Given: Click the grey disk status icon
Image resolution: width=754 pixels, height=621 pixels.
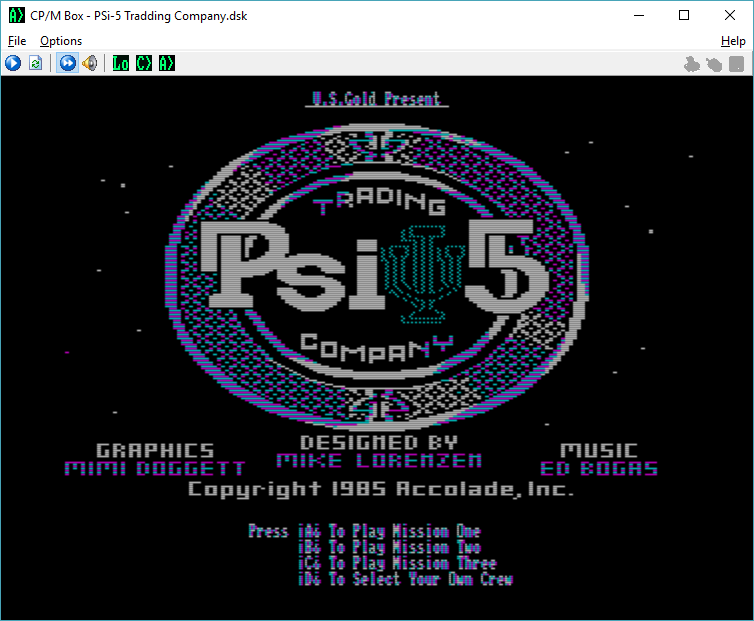Looking at the screenshot, I should coord(736,64).
